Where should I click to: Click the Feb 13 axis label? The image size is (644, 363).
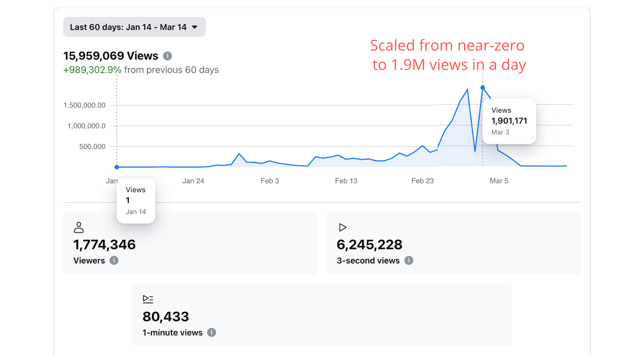coord(346,181)
